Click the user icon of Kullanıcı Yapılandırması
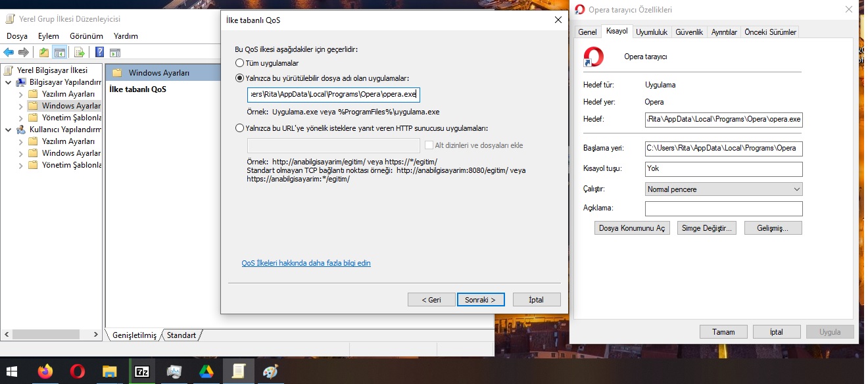 coord(21,130)
